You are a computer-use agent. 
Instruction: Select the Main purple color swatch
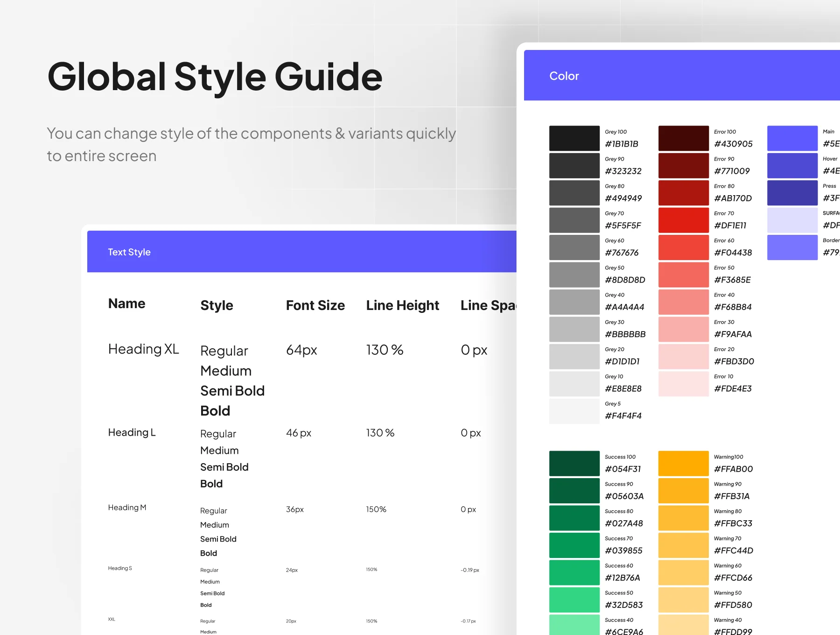pyautogui.click(x=792, y=138)
